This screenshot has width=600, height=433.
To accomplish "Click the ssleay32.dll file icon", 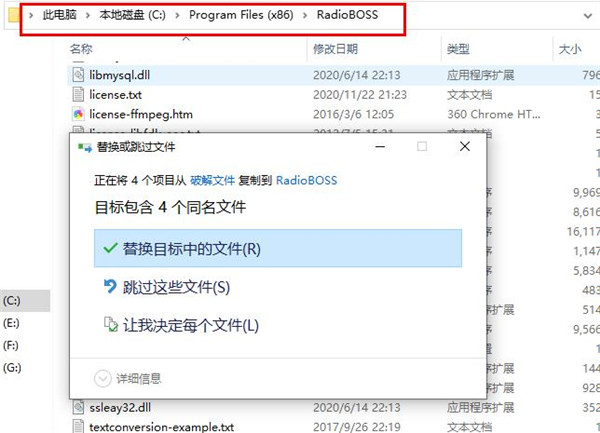I will (78, 407).
